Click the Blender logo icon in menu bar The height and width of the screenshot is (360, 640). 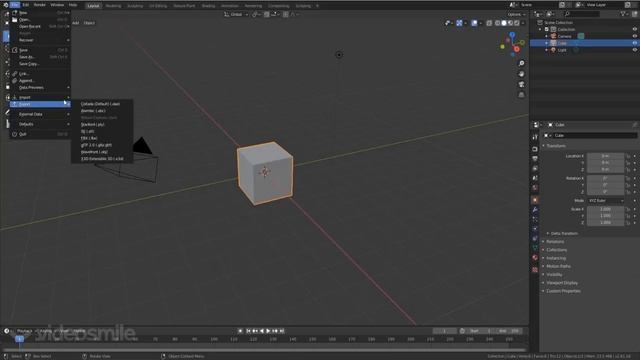pyautogui.click(x=5, y=5)
